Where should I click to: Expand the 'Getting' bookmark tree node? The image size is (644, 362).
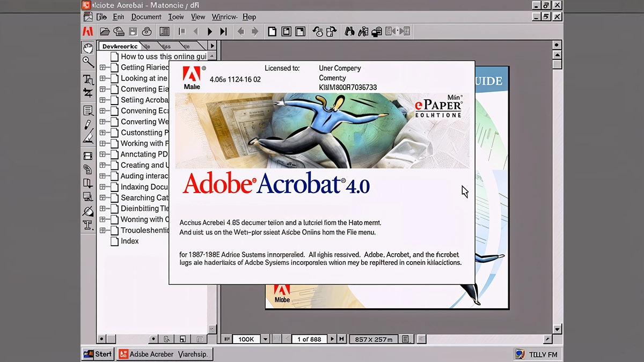(103, 68)
